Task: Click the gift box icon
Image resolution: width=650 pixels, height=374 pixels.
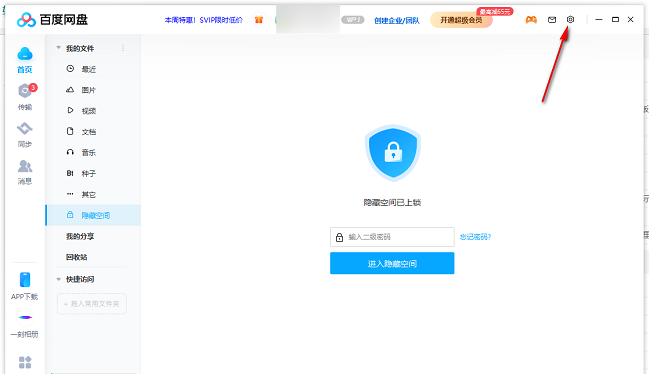Action: pyautogui.click(x=259, y=19)
